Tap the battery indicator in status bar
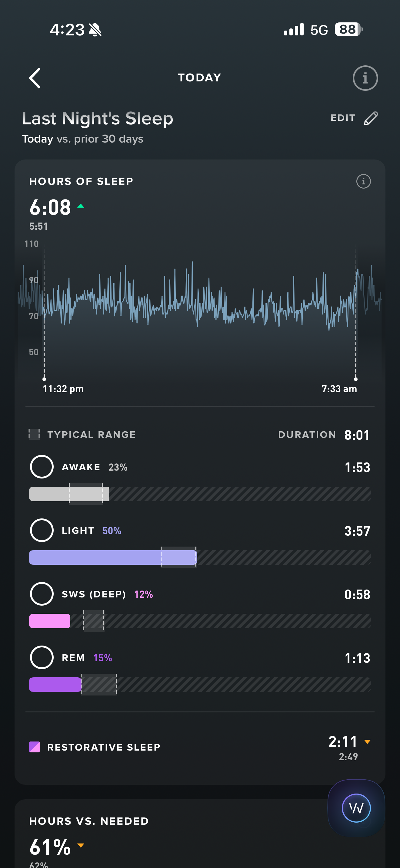This screenshot has width=400, height=868. tap(348, 30)
